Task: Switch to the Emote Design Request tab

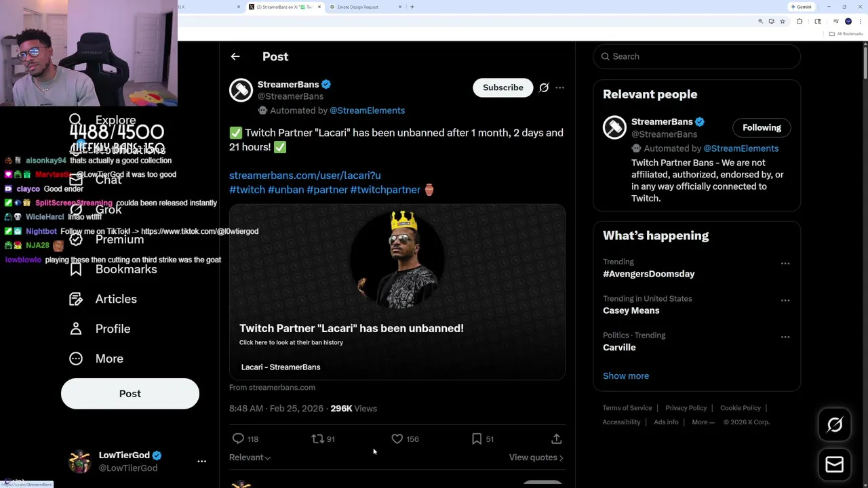Action: tap(358, 7)
